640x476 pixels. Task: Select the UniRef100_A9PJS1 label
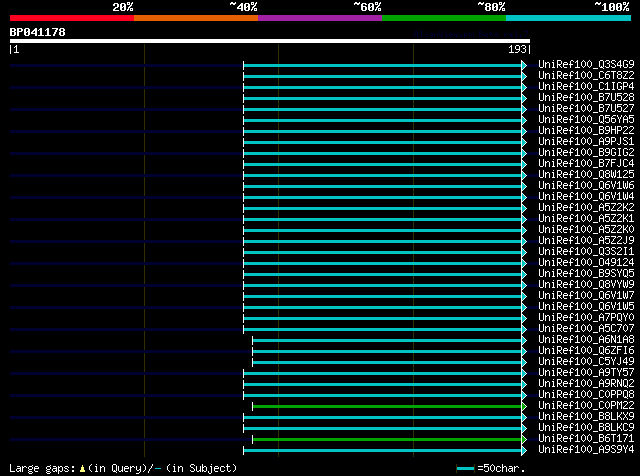pyautogui.click(x=586, y=141)
